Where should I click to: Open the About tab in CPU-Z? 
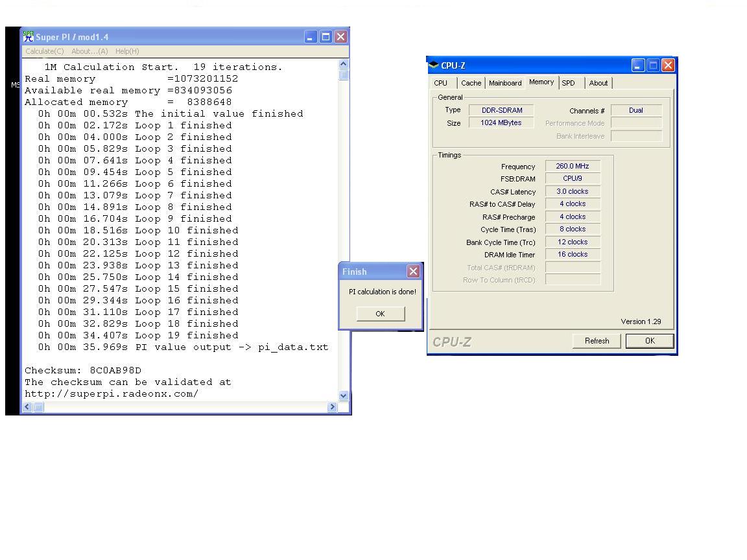(599, 83)
